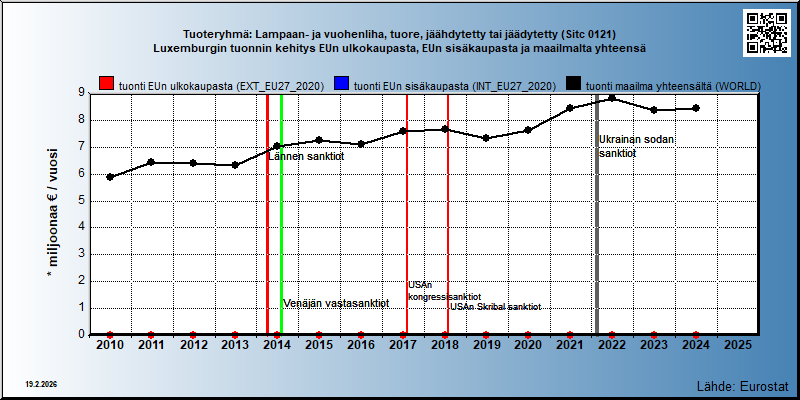Click the blue INT_EU27_2020 legend swatch
The width and height of the screenshot is (800, 400).
(341, 85)
